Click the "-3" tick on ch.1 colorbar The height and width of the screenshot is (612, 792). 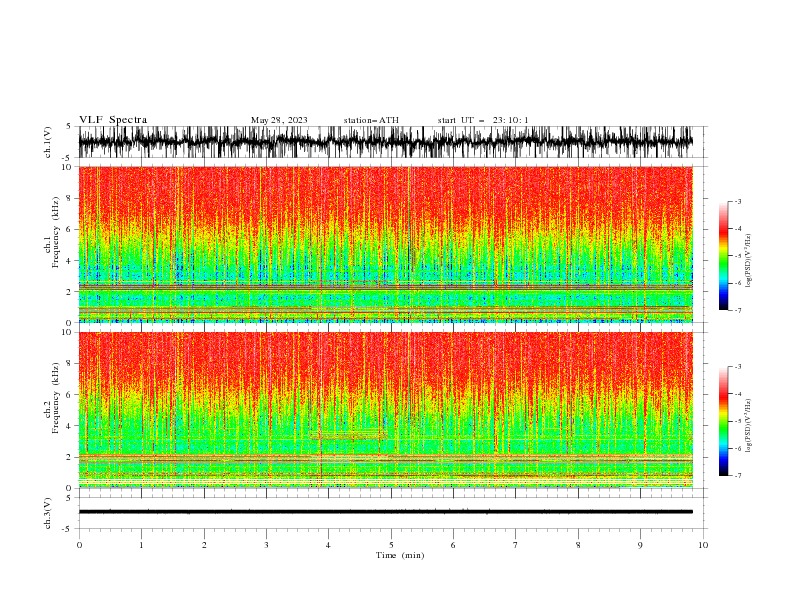(738, 201)
